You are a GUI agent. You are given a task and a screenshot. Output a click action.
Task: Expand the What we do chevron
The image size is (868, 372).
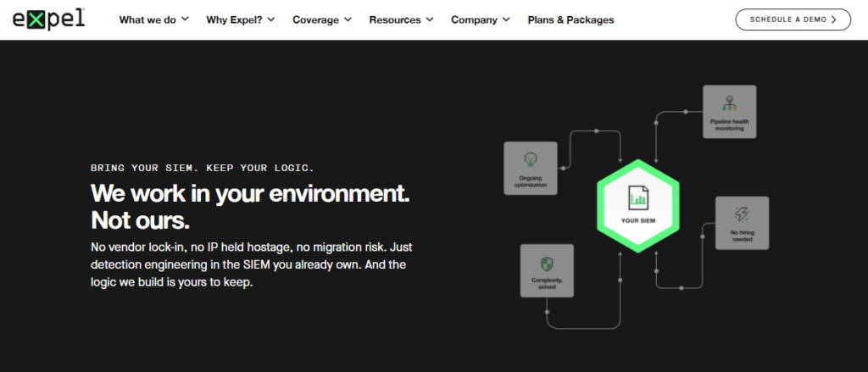click(x=185, y=19)
